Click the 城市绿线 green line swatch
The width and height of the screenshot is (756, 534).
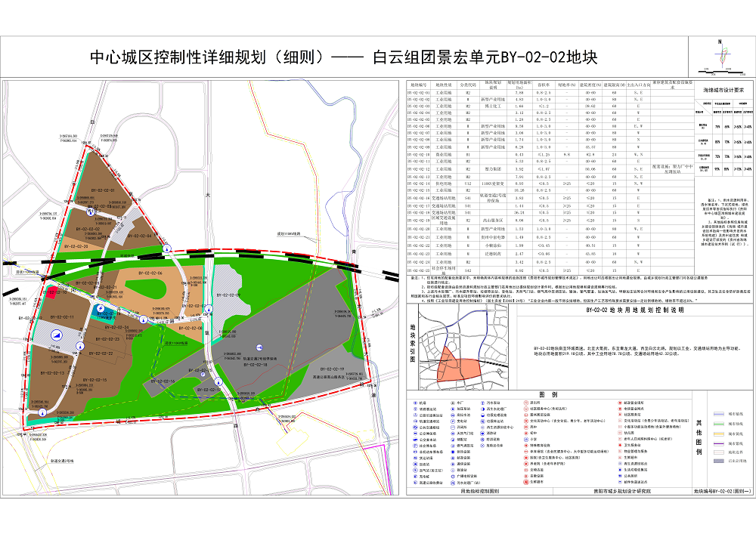pyautogui.click(x=719, y=424)
